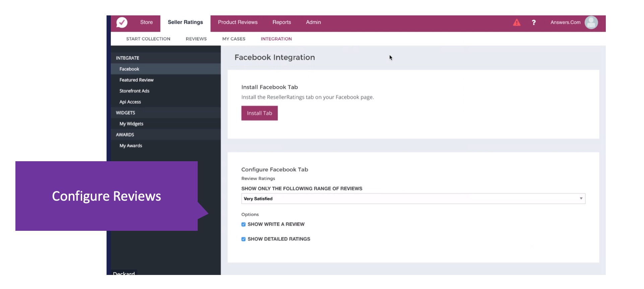Open the Very Satisfied review range dropdown
Screen dimensions: 644x289
click(413, 199)
